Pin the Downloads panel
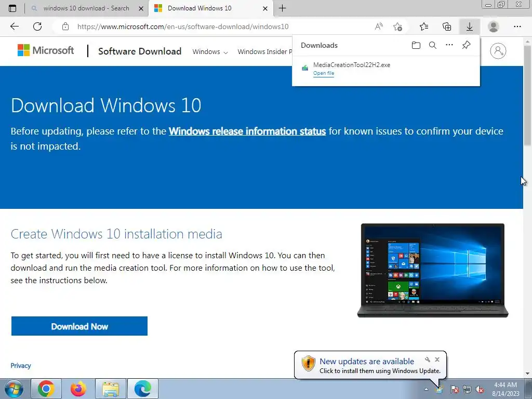The height and width of the screenshot is (399, 532). pyautogui.click(x=466, y=45)
